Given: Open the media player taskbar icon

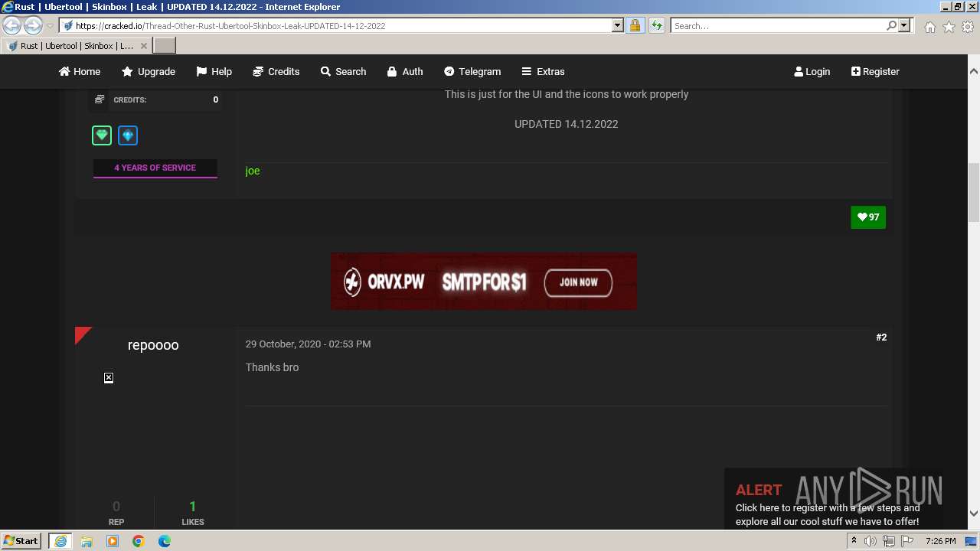Looking at the screenshot, I should 113,541.
